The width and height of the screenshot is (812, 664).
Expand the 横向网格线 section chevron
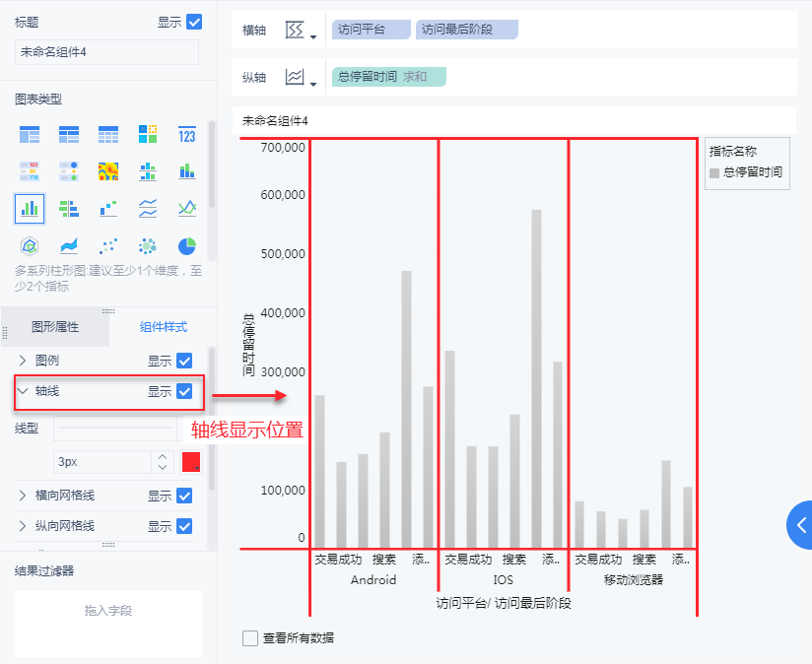(23, 496)
